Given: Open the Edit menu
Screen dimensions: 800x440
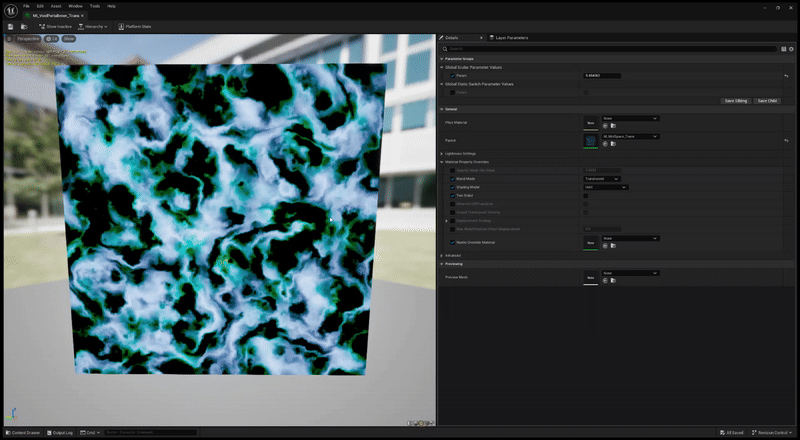Looking at the screenshot, I should point(40,6).
